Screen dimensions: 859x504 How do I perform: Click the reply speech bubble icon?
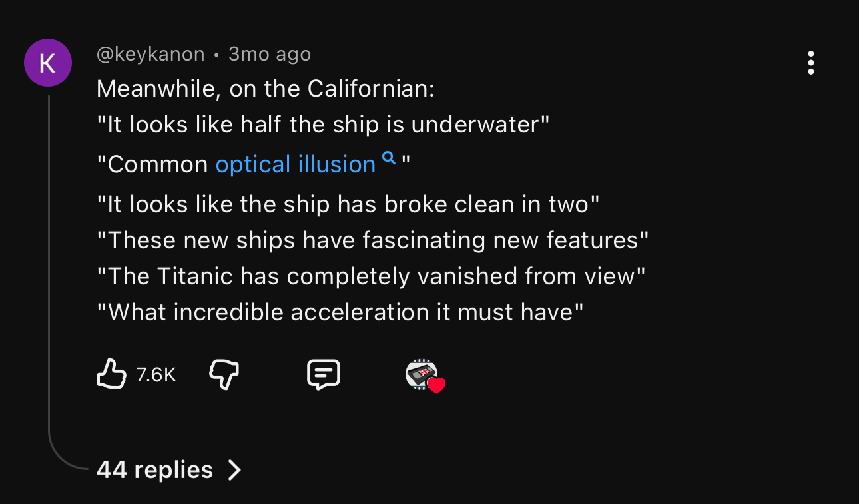tap(324, 375)
